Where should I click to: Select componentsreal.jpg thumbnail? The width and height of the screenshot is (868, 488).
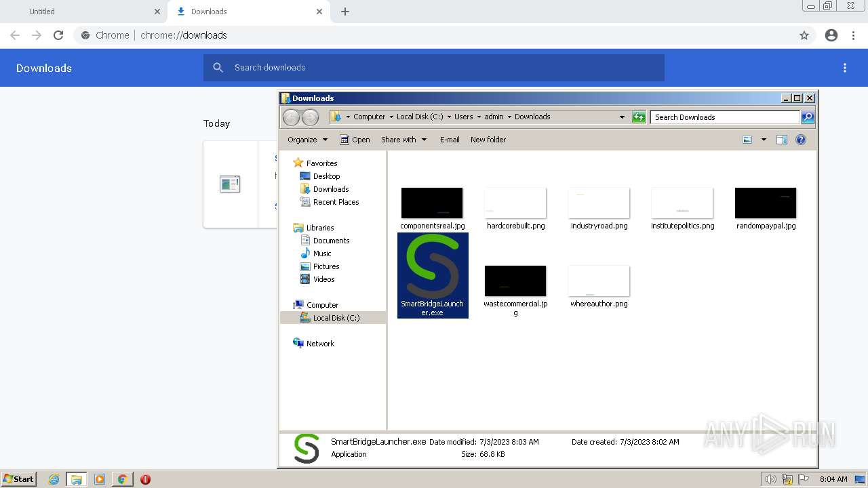(x=432, y=203)
